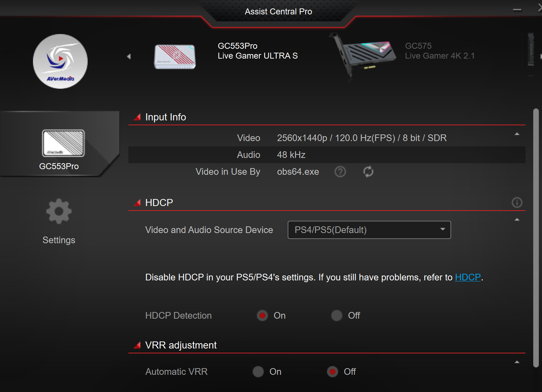The width and height of the screenshot is (542, 392).
Task: Turn HDCP Detection On
Action: coord(262,315)
